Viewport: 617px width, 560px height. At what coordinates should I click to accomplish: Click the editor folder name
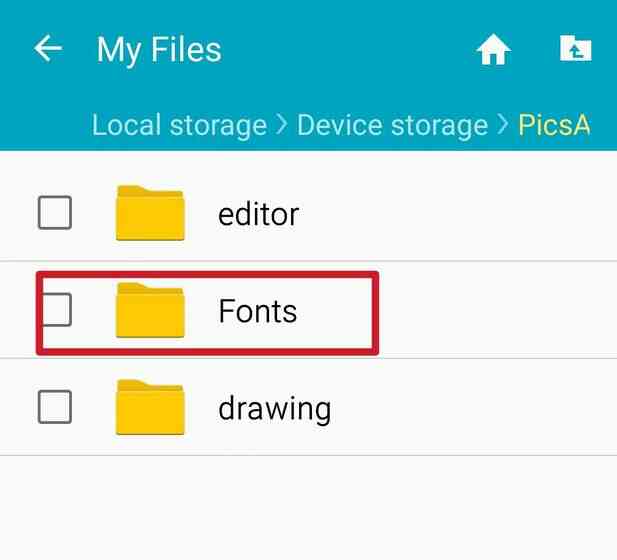259,214
